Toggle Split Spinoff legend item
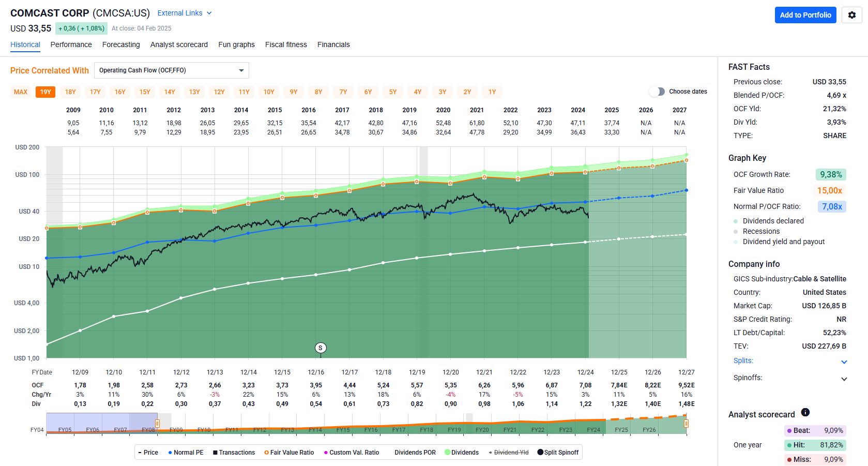The width and height of the screenshot is (868, 466). coord(558,453)
